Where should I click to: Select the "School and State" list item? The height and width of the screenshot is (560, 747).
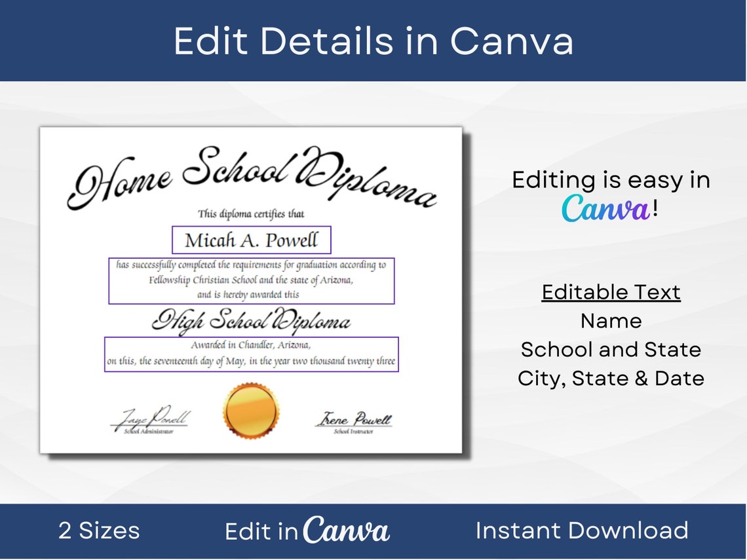(x=611, y=350)
